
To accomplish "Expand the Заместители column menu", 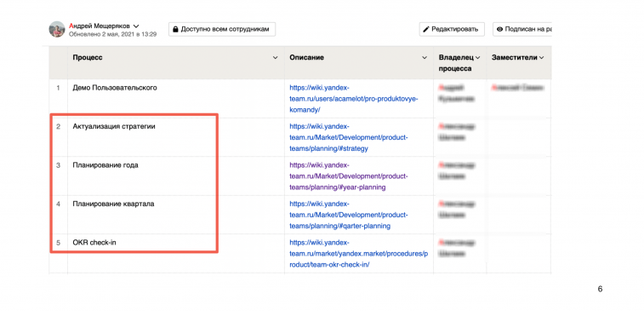I will pos(542,58).
